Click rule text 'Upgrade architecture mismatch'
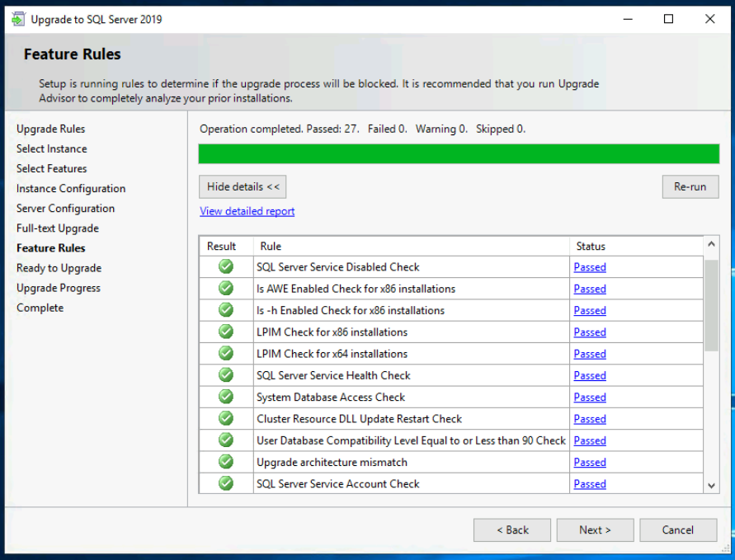This screenshot has height=560, width=735. click(x=332, y=462)
